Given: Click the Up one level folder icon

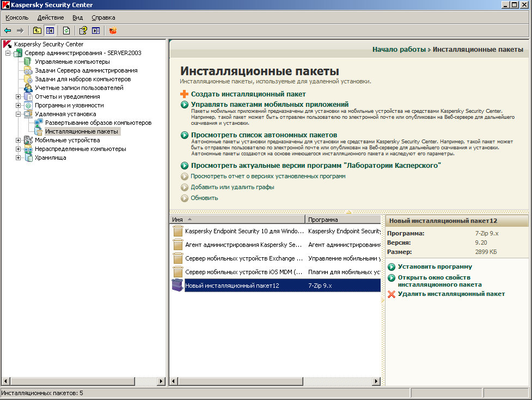Looking at the screenshot, I should pos(37,31).
